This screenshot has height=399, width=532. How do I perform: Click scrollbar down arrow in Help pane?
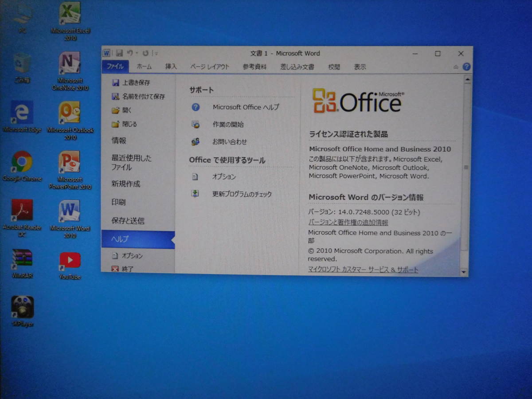click(464, 271)
